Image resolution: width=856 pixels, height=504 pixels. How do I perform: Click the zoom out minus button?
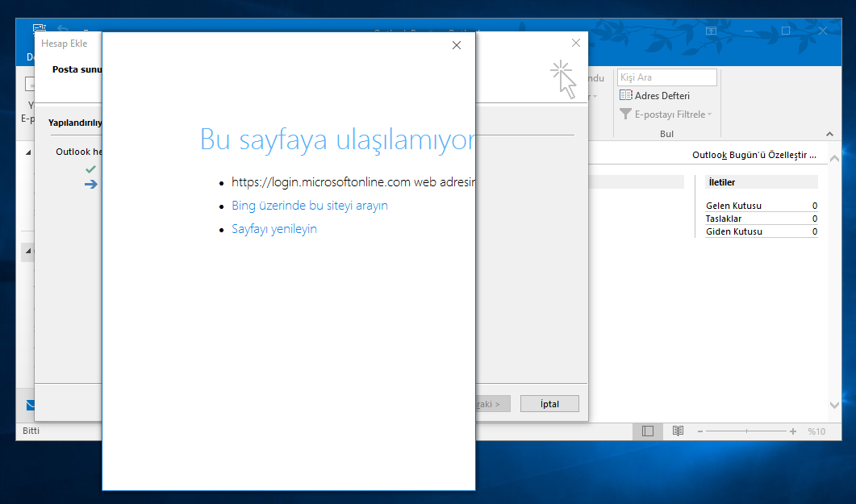pos(699,431)
